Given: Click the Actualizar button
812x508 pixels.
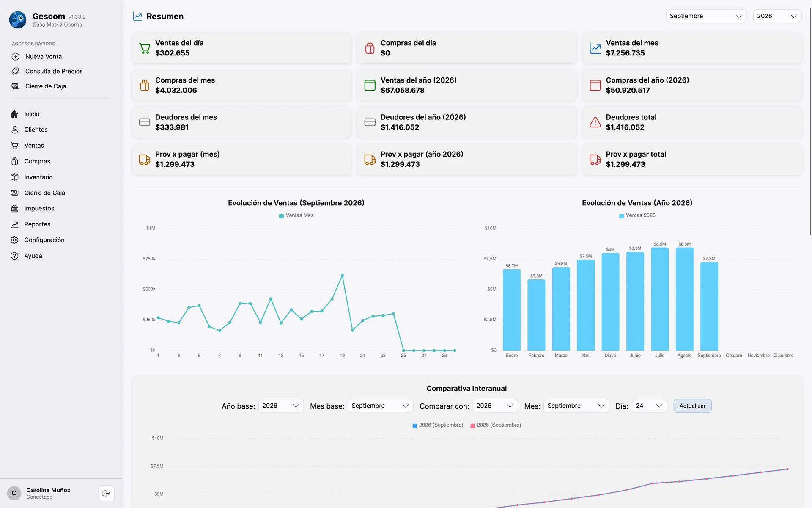Looking at the screenshot, I should pos(692,406).
